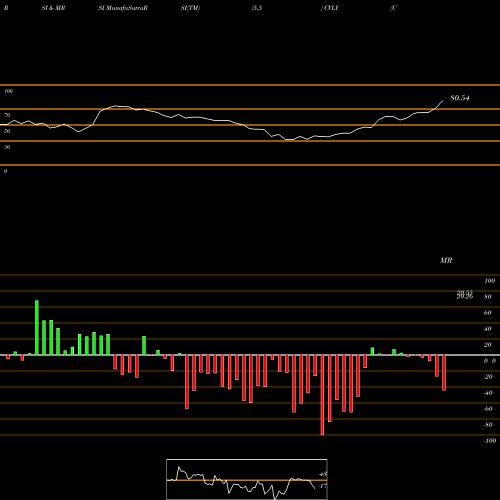Click the tallest green histogram bar

[37, 328]
